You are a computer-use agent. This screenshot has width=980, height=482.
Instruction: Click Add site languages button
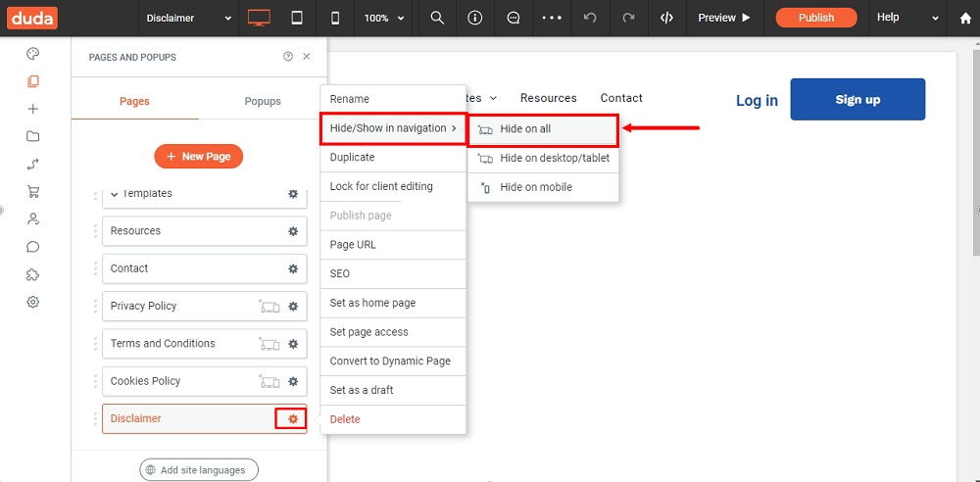[x=199, y=470]
